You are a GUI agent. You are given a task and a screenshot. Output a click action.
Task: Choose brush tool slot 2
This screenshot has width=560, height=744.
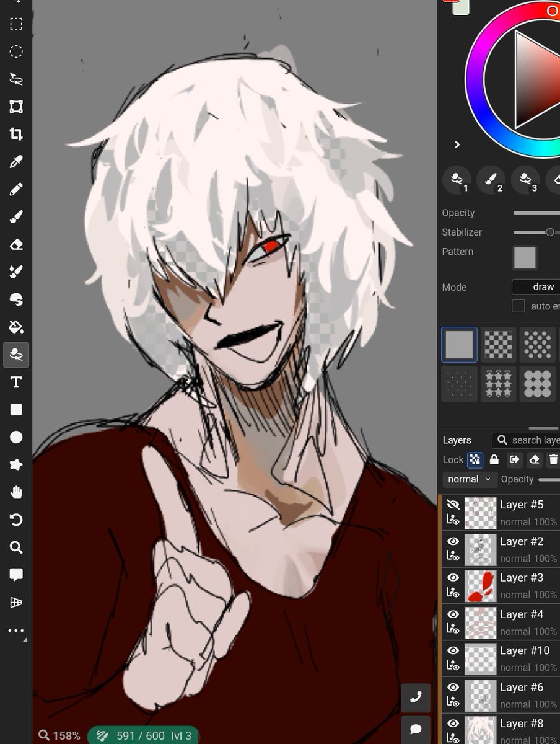coord(491,181)
